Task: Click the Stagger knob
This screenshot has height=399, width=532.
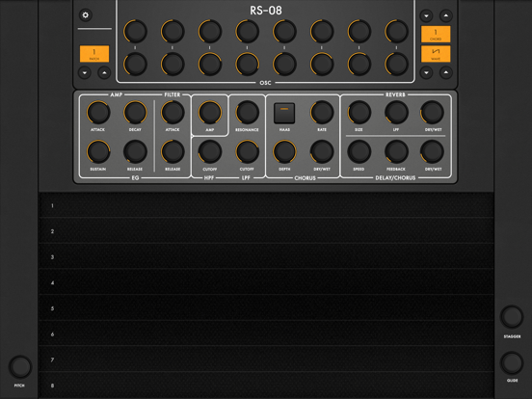Action: point(512,317)
